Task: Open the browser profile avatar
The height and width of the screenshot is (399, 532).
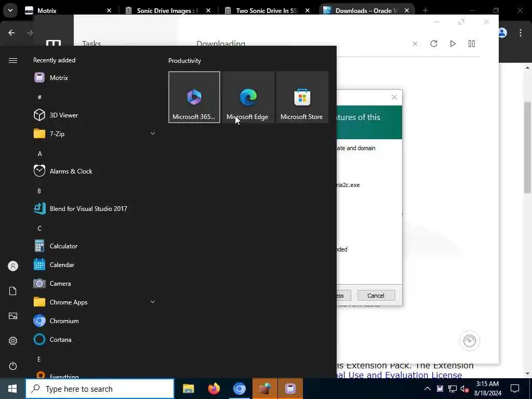Action: 502,33
